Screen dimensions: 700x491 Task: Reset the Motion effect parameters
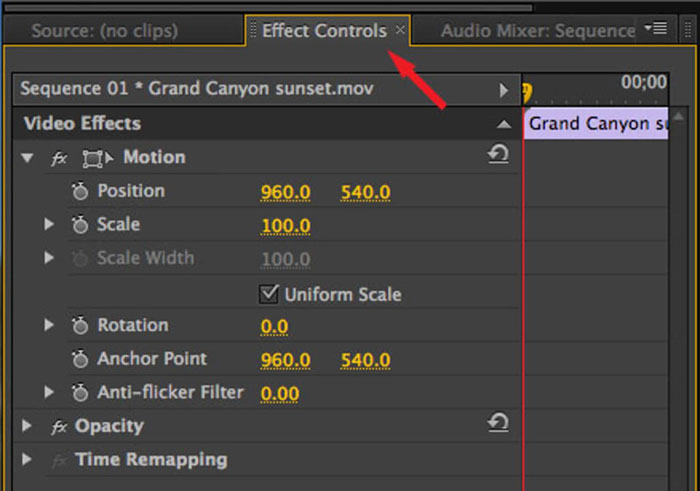point(498,155)
